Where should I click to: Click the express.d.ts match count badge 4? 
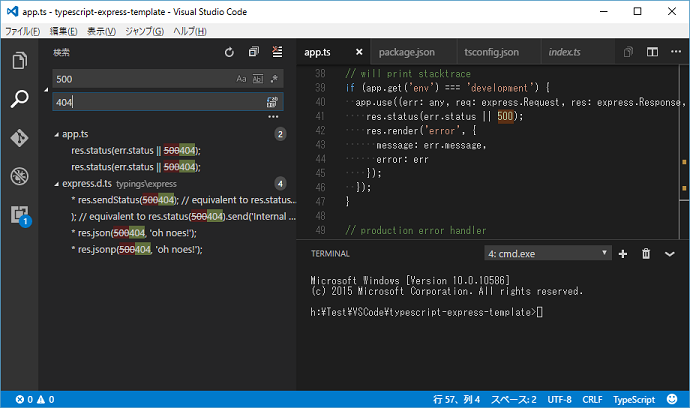tap(280, 184)
